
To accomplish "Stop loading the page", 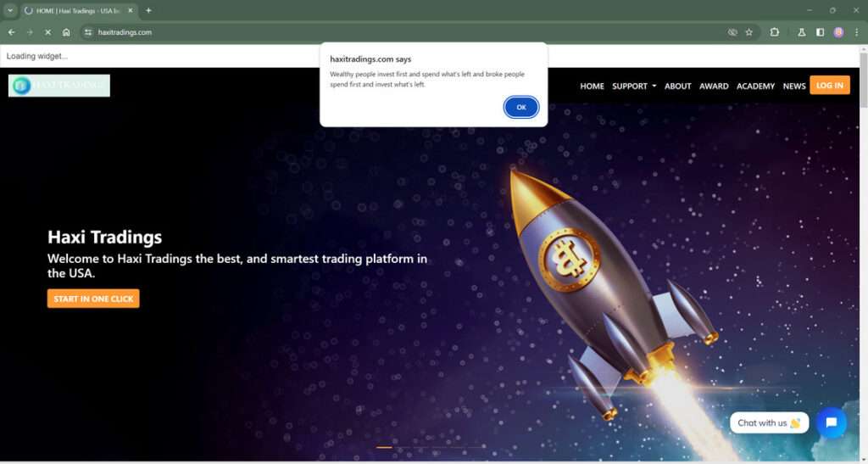I will pos(47,32).
